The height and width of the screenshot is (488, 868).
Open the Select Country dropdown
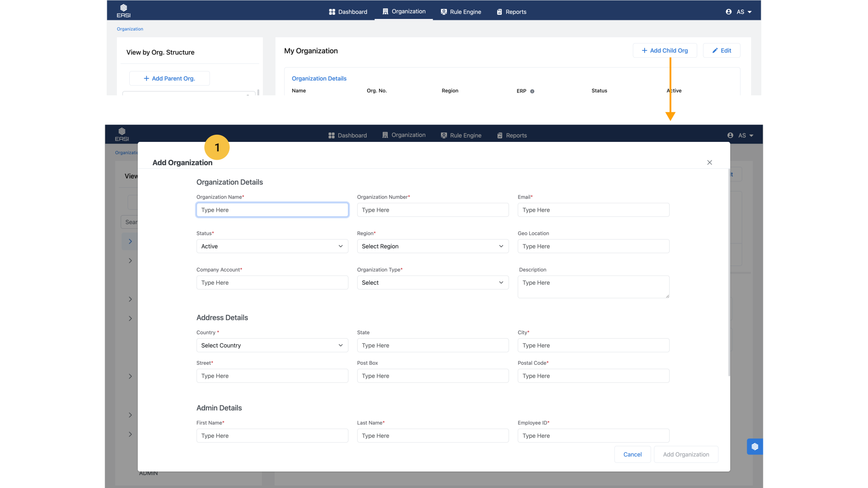point(272,345)
